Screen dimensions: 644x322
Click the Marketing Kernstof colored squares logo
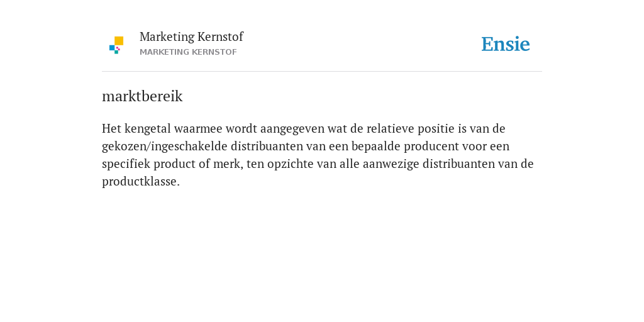click(116, 45)
